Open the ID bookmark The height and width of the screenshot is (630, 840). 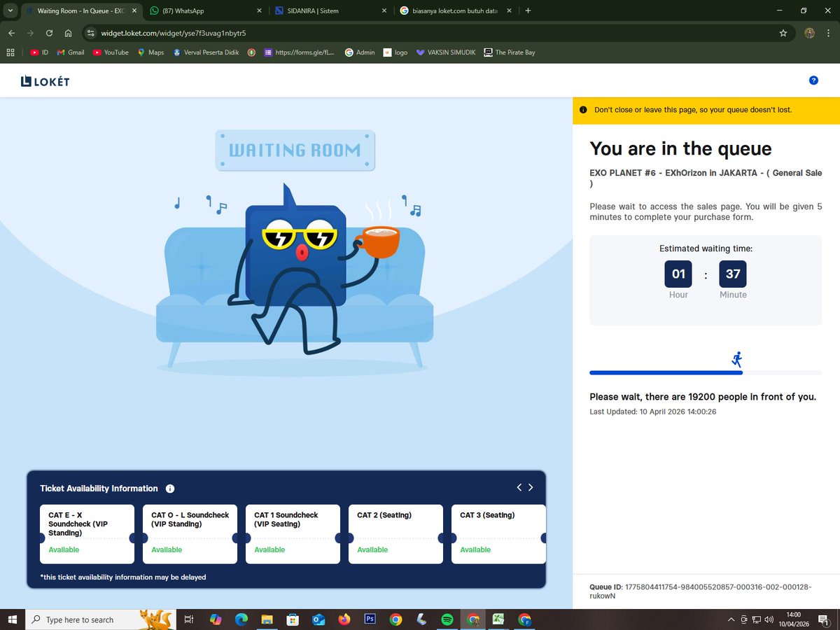pos(39,52)
